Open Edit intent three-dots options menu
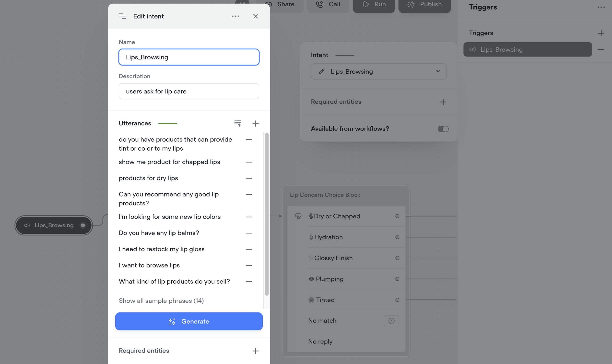The height and width of the screenshot is (364, 612). [235, 16]
